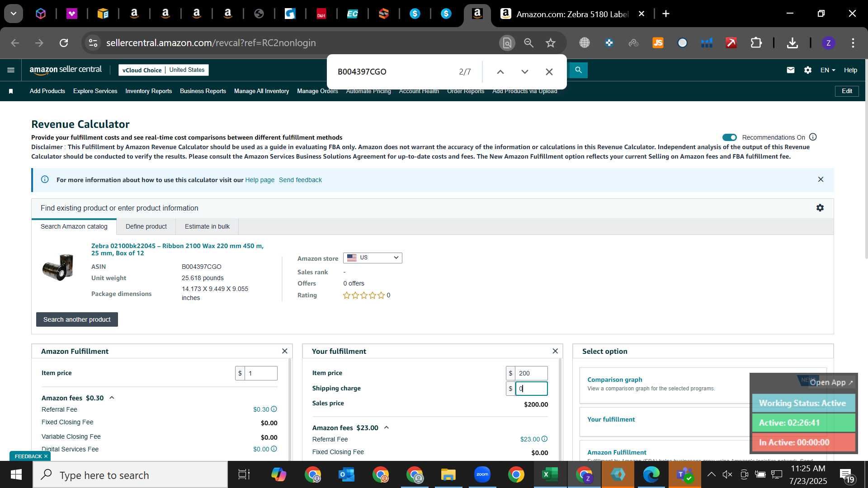Viewport: 868px width, 488px height.
Task: Open Inventory Reports menu item
Action: coord(148,91)
